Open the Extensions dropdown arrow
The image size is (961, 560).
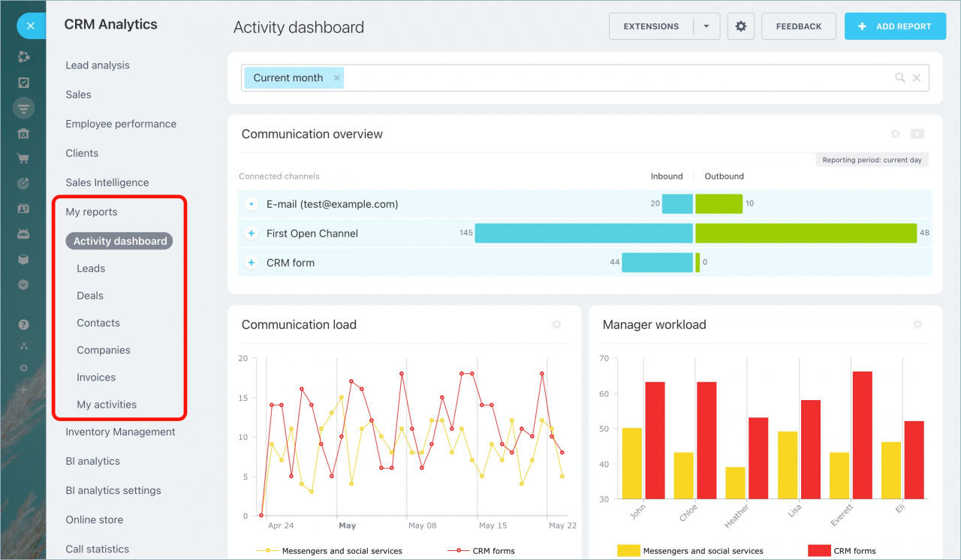tap(706, 26)
